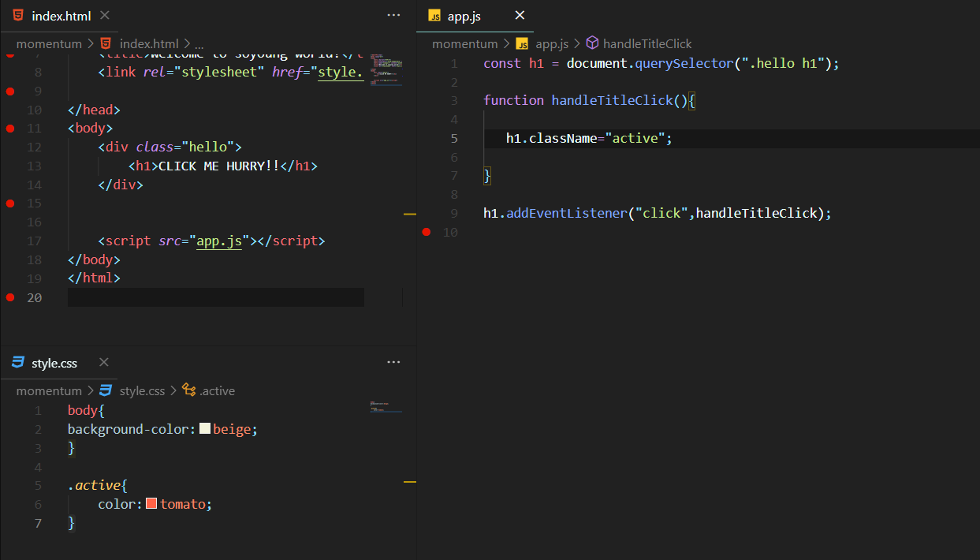This screenshot has height=560, width=980.
Task: Open app.js link in script src
Action: [219, 241]
